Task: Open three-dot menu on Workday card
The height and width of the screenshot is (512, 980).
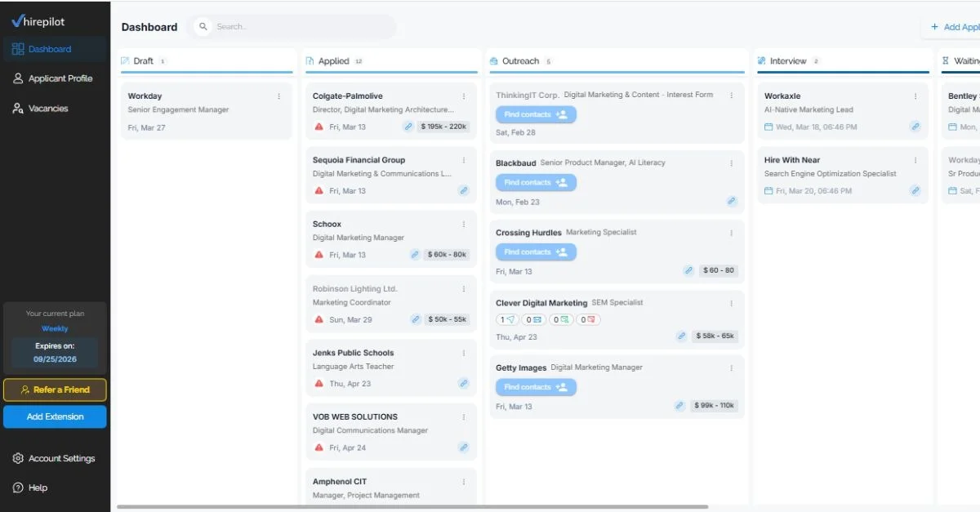Action: tap(278, 96)
